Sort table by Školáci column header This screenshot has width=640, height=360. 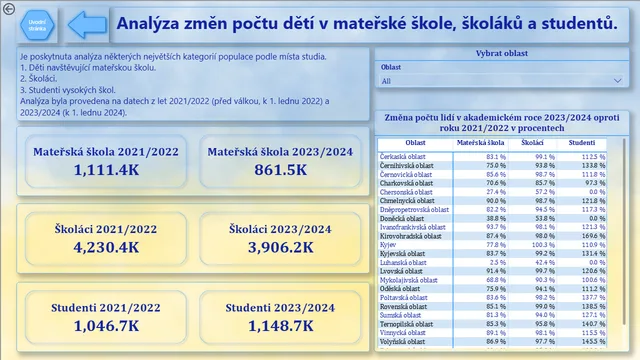[532, 143]
